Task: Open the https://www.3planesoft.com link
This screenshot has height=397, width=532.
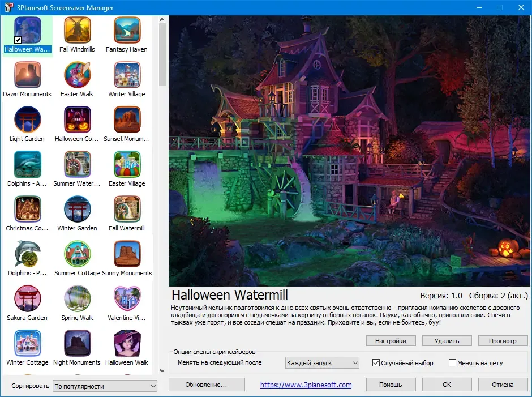Action: point(306,385)
